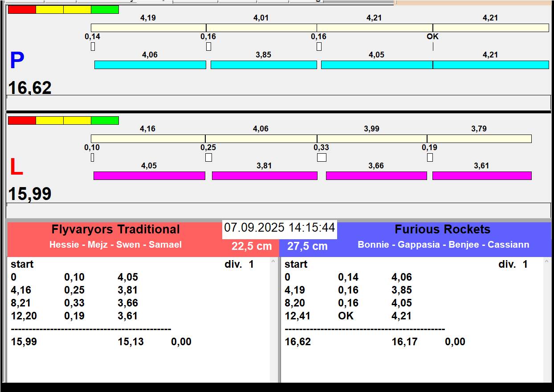Click OK in Furious Rockets results list
This screenshot has height=392, width=554.
(346, 316)
